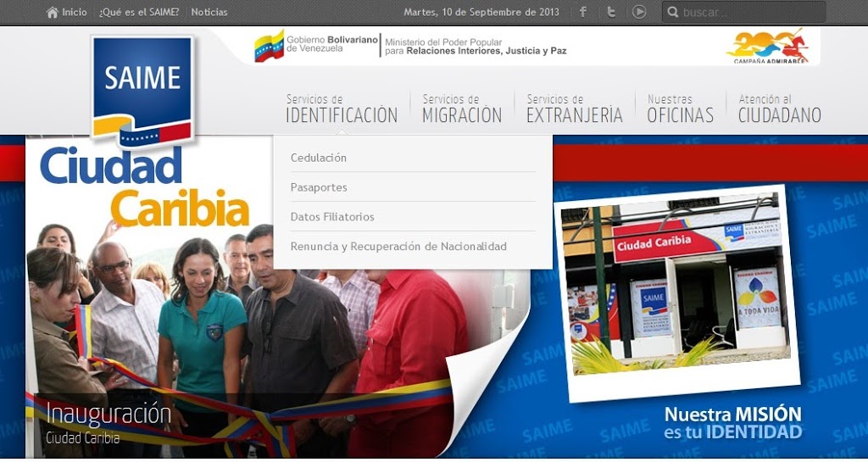868x462 pixels.
Task: Click the magnifier icon in search box
Action: pyautogui.click(x=672, y=12)
